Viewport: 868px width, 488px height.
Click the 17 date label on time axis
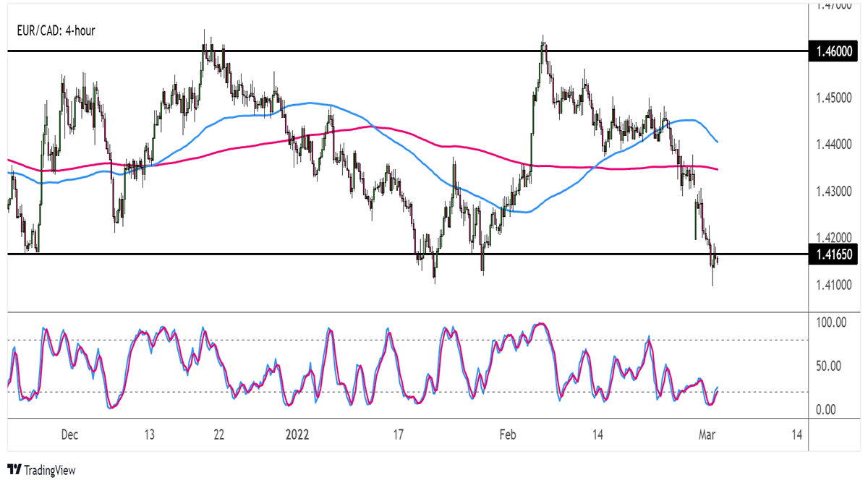click(397, 435)
